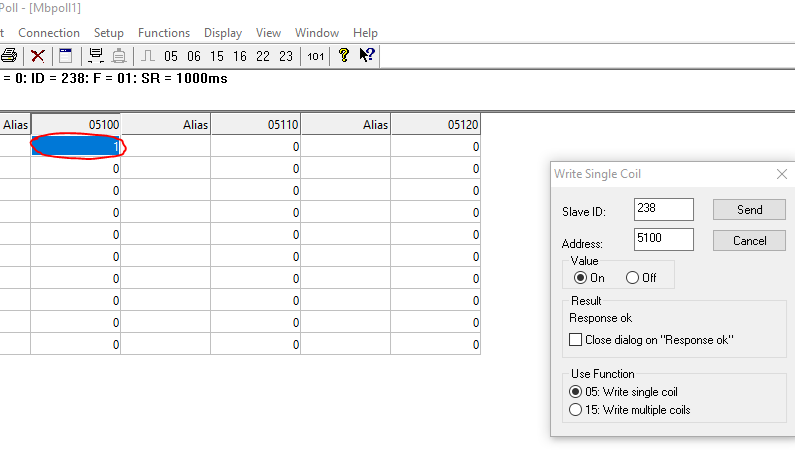Select the highlighted cell with value 1

click(76, 147)
